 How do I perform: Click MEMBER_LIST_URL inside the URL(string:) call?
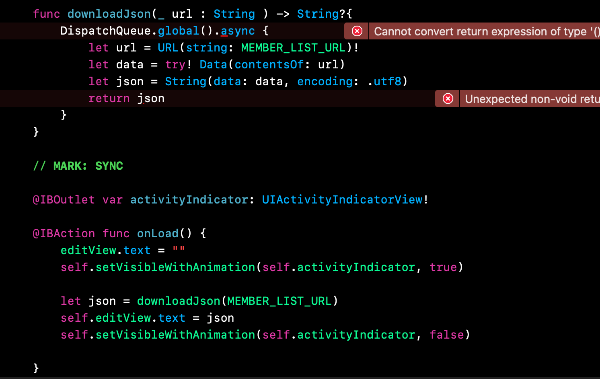[293, 48]
